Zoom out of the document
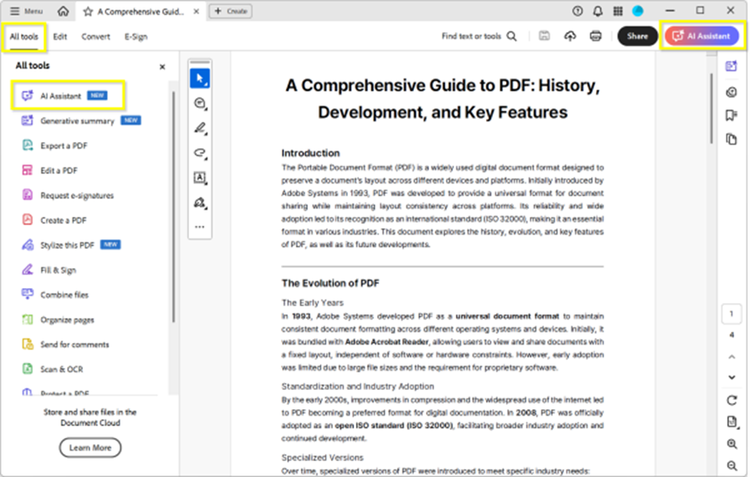The image size is (750, 477). (732, 466)
